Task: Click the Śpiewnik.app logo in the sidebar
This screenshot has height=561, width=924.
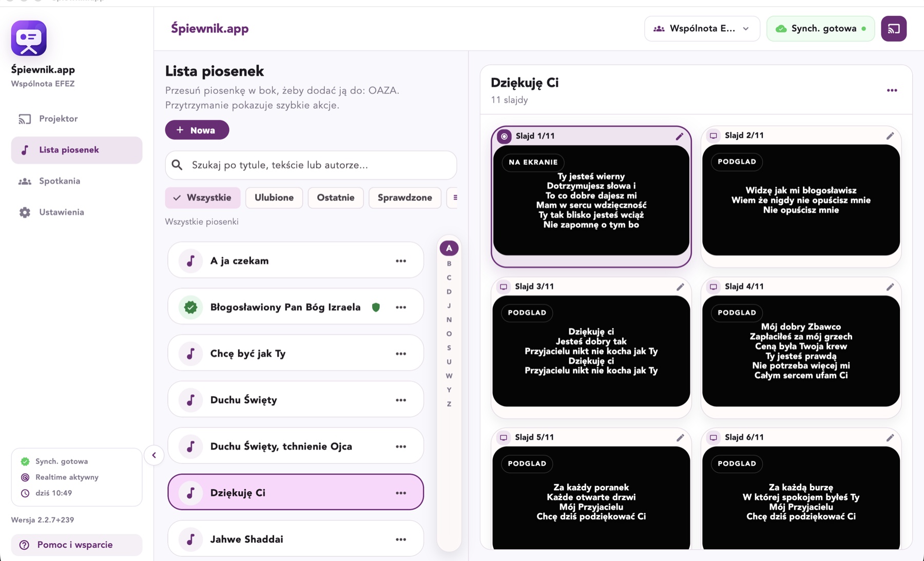Action: click(x=29, y=38)
